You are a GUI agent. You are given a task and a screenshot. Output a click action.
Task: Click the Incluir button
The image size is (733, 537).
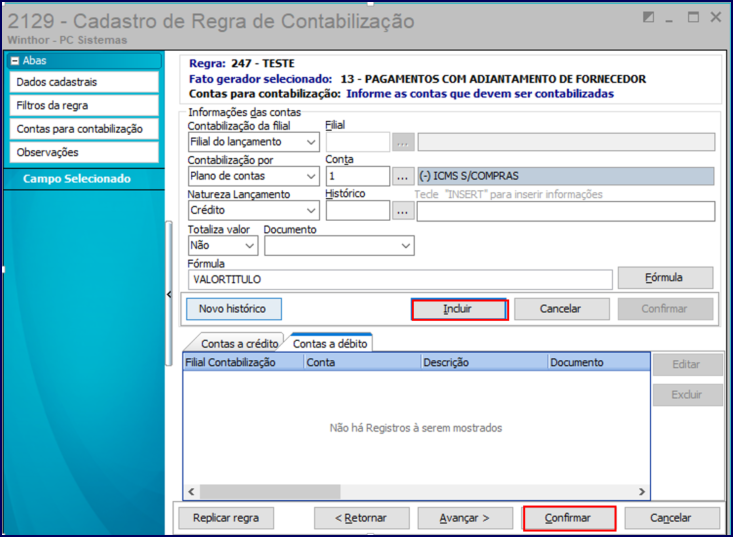[x=460, y=309]
